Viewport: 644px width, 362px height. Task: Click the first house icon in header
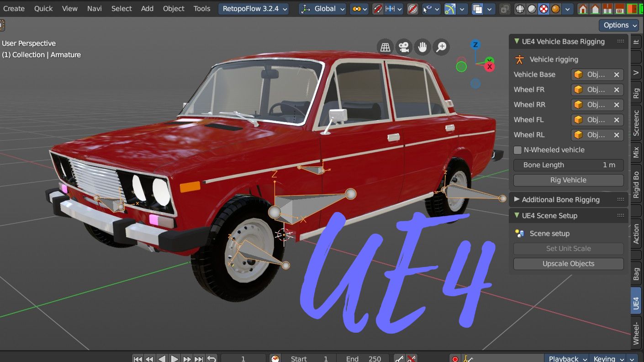coord(583,9)
